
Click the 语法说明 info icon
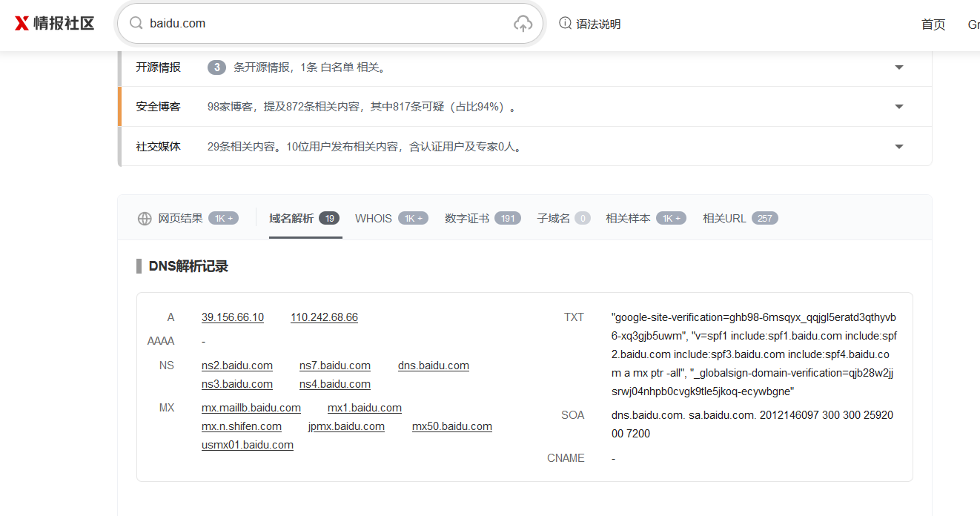pos(565,23)
